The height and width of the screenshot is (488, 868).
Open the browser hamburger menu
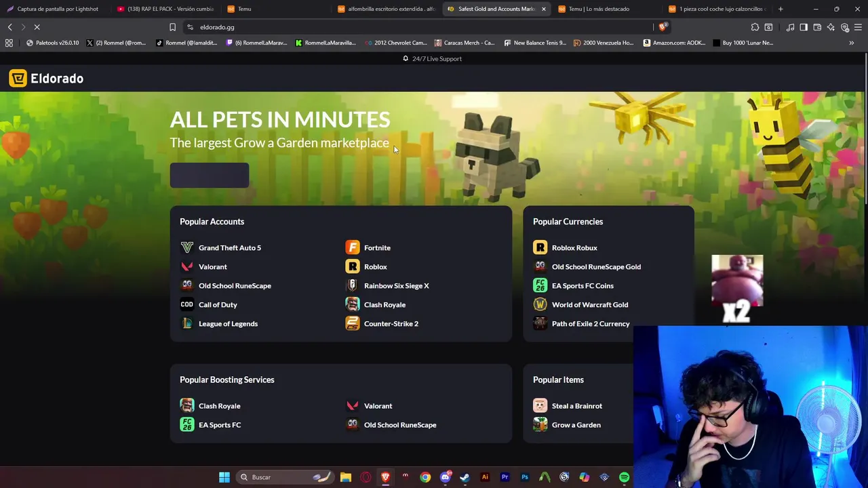(858, 27)
